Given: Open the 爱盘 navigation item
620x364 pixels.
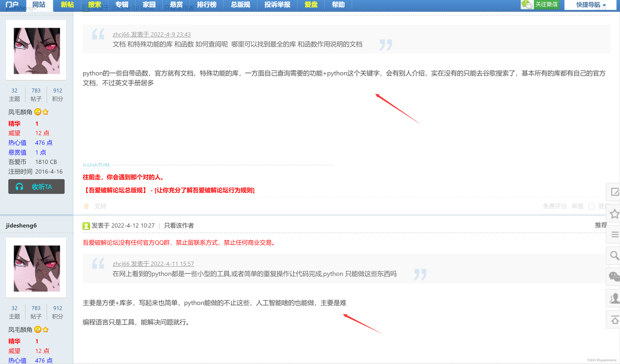Looking at the screenshot, I should 311,4.
